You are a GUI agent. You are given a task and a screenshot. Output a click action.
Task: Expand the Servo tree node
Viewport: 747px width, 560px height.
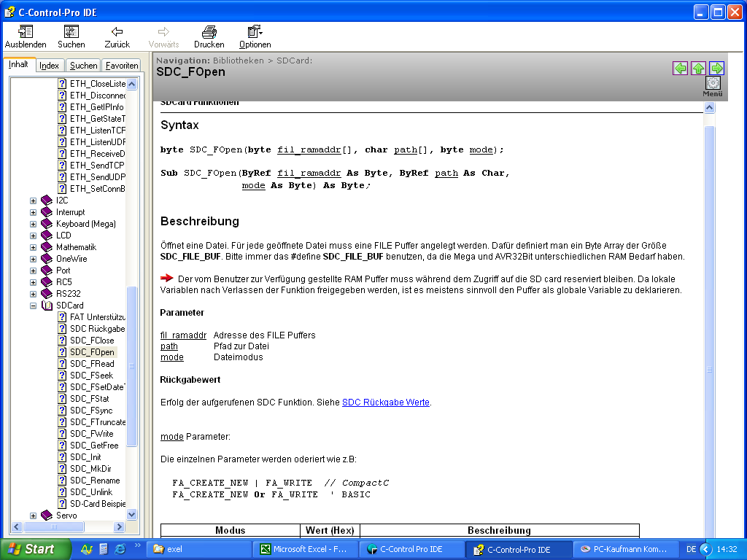point(33,516)
